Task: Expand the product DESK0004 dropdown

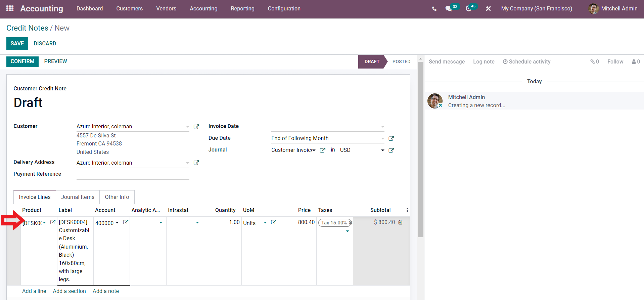Action: [x=44, y=222]
